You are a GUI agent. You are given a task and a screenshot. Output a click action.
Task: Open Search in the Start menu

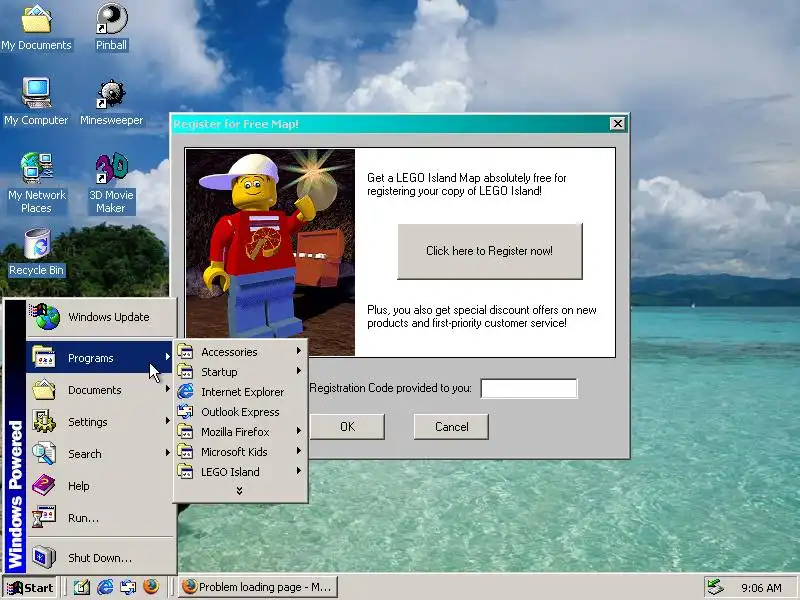tap(100, 454)
